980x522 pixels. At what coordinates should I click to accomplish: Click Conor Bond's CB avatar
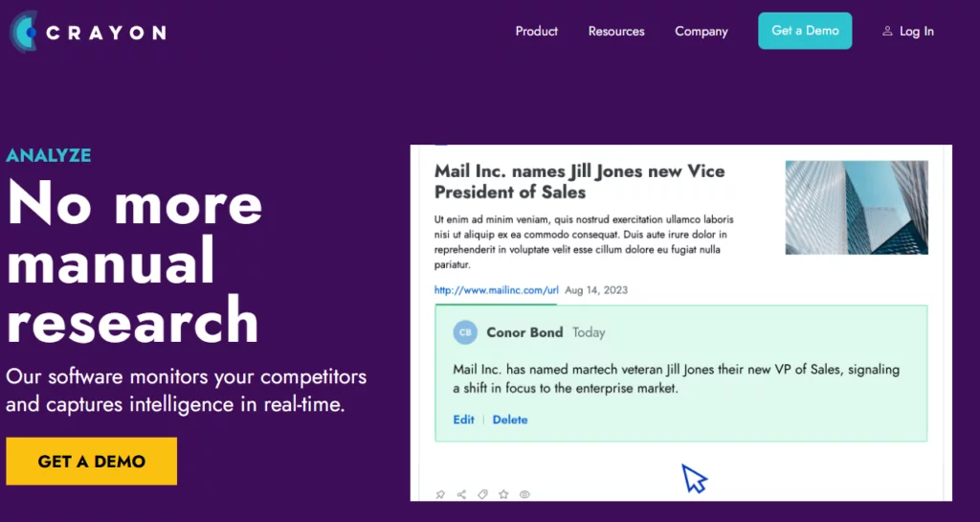click(465, 332)
